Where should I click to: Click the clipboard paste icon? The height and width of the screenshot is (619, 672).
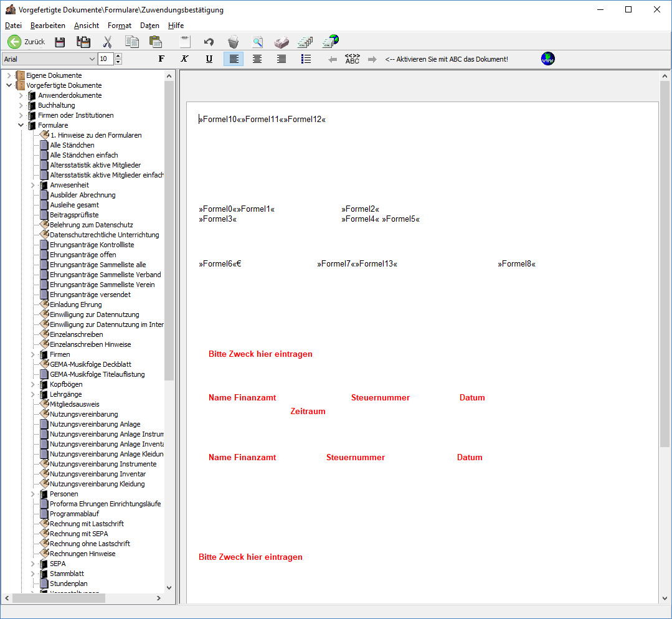pyautogui.click(x=156, y=42)
